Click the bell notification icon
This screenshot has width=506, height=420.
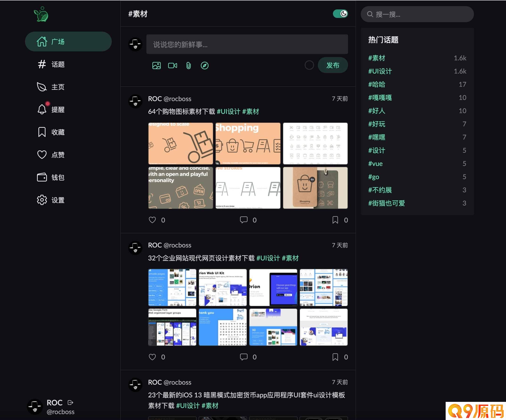(42, 109)
